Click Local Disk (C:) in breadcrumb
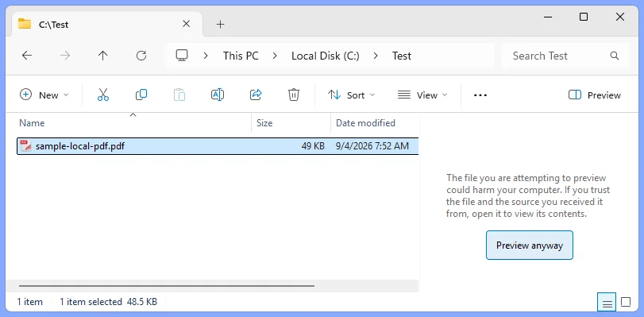 326,56
